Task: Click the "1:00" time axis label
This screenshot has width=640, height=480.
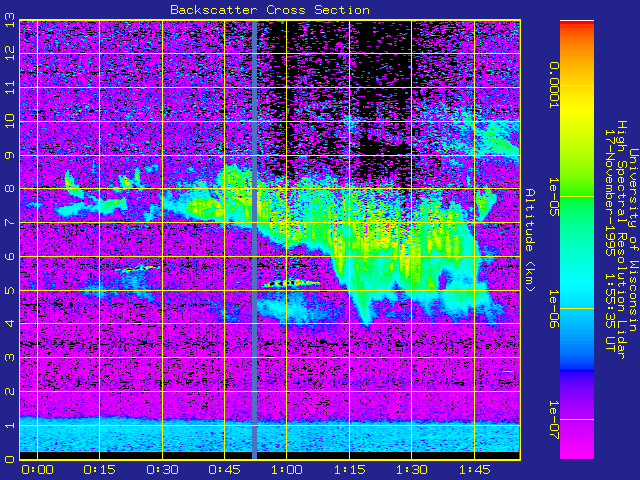Action: [x=287, y=470]
